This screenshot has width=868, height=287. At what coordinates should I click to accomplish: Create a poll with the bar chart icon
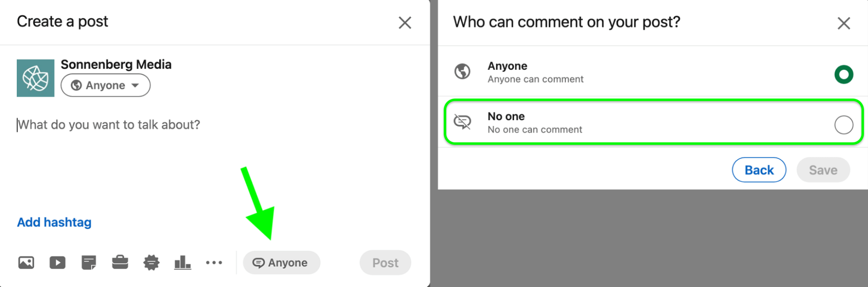coord(182,263)
